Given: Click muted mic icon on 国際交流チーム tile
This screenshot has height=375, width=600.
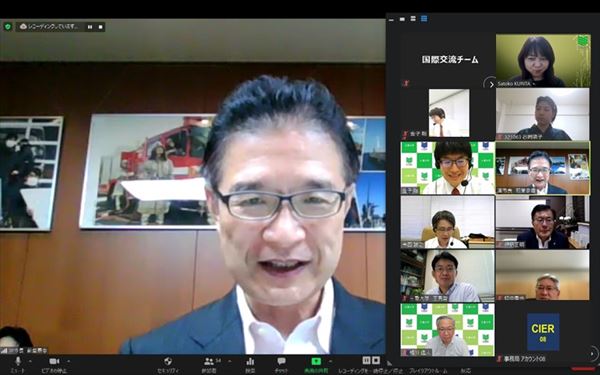Looking at the screenshot, I should click(x=406, y=83).
